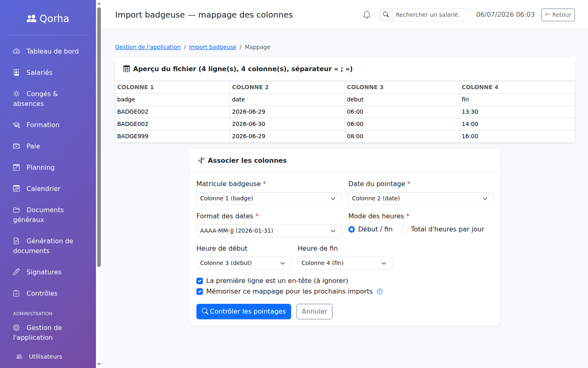Open the Format des dates dropdown
The width and height of the screenshot is (588, 368).
(269, 231)
